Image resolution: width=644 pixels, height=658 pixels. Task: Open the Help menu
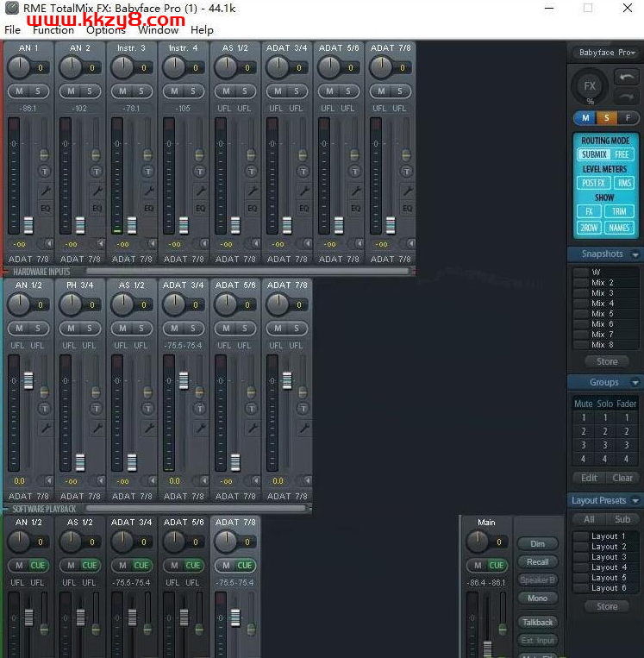pos(202,30)
